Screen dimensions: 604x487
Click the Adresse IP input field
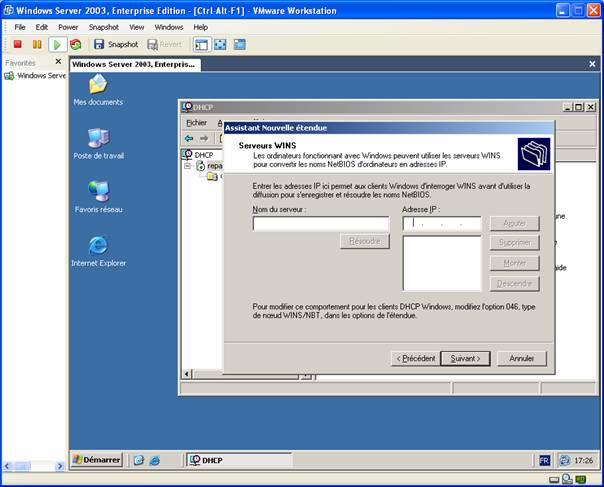442,223
